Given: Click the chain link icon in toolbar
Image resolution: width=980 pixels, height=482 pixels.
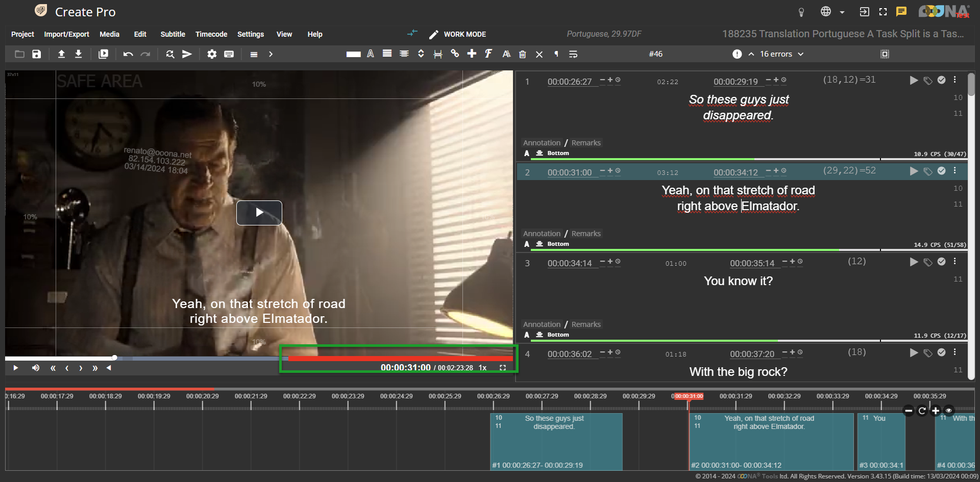Looking at the screenshot, I should (x=455, y=54).
